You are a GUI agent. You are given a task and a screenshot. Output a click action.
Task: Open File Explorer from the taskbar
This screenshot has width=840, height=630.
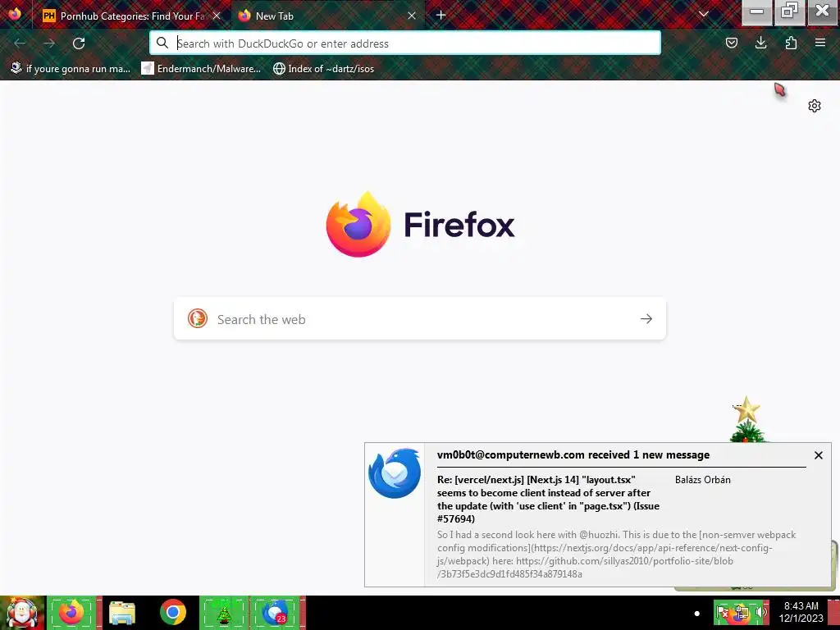coord(122,613)
